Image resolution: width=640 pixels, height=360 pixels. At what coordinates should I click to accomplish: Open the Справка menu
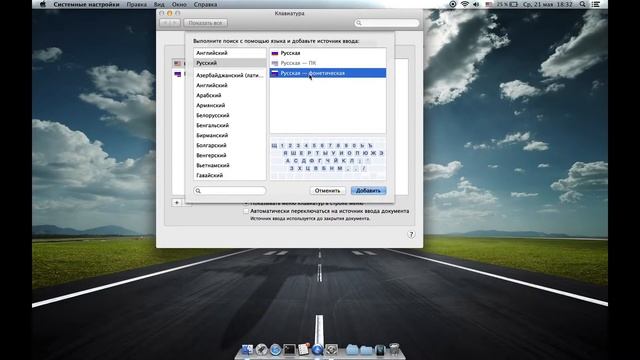point(205,4)
